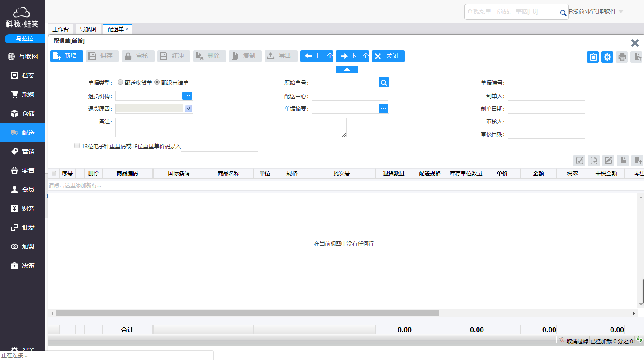This screenshot has height=360, width=644.
Task: Click the add document plus icon above grid
Action: [637, 160]
